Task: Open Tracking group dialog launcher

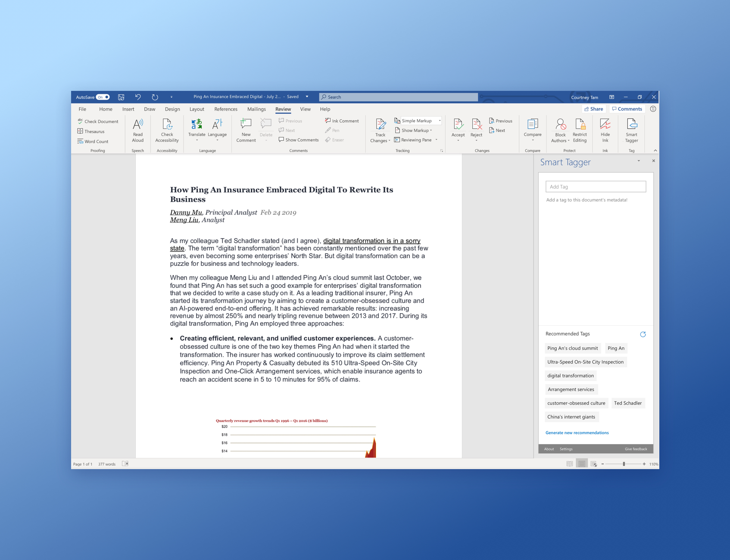Action: point(441,151)
